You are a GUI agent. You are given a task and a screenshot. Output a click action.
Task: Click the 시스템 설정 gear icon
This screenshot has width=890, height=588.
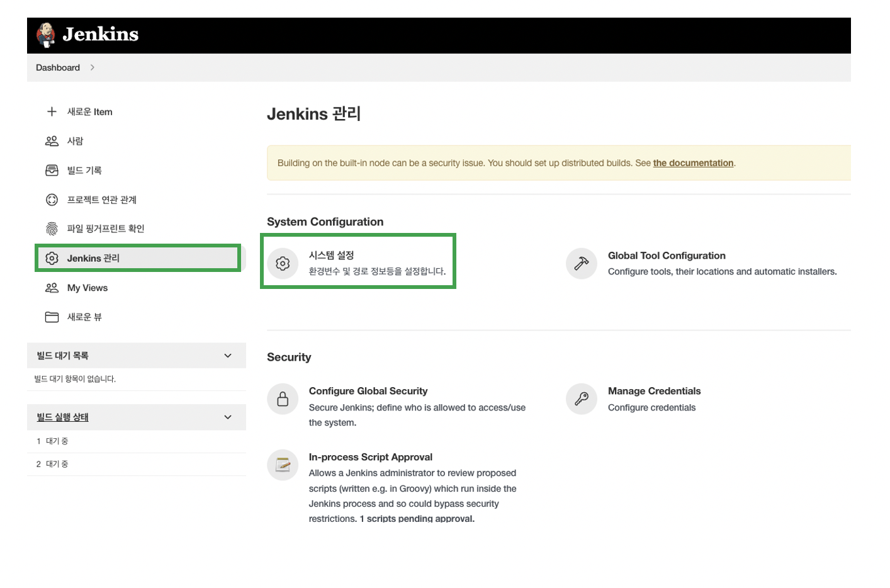click(x=283, y=263)
